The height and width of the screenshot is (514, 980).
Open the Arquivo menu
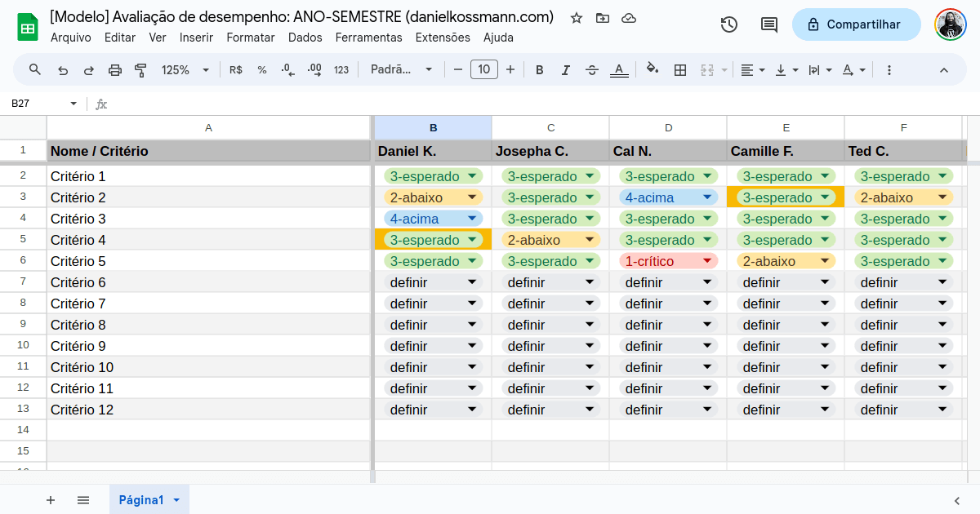pos(71,38)
